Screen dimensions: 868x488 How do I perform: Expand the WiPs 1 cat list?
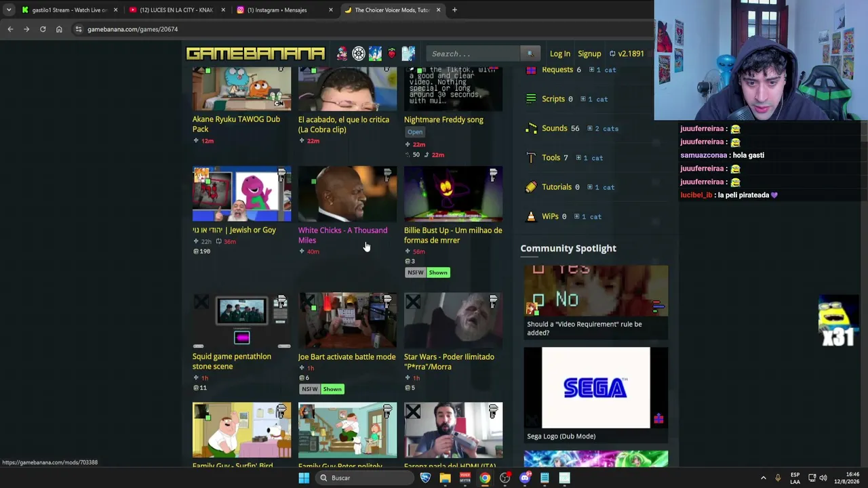point(588,217)
